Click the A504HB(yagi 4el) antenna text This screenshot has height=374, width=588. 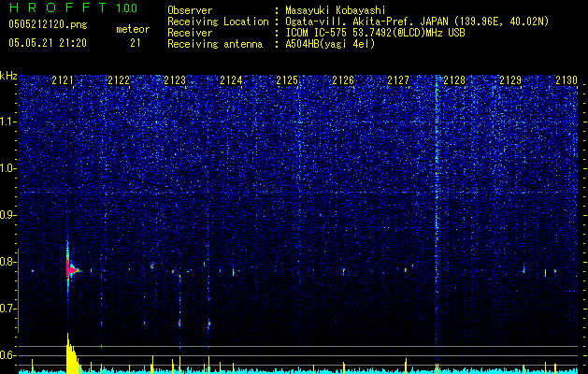tap(330, 44)
